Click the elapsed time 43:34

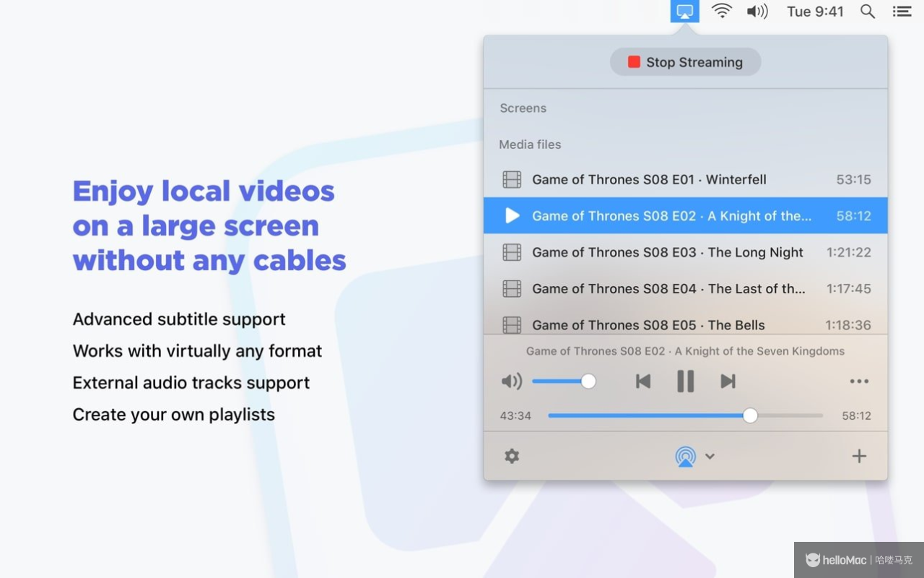click(x=515, y=416)
